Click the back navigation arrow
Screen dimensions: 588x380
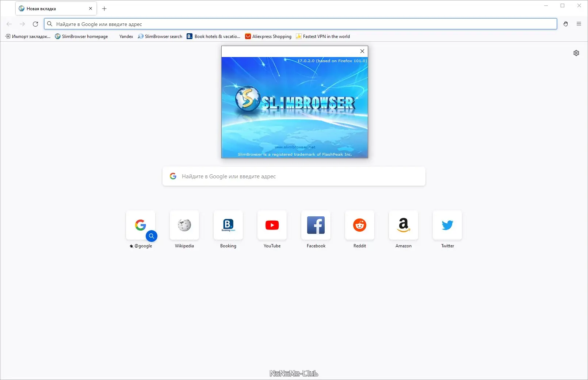click(x=9, y=24)
